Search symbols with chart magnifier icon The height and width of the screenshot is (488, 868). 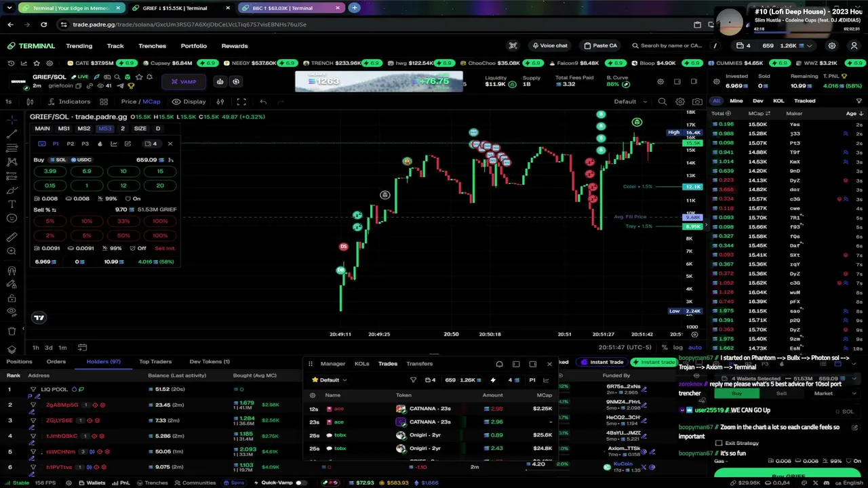pyautogui.click(x=663, y=102)
